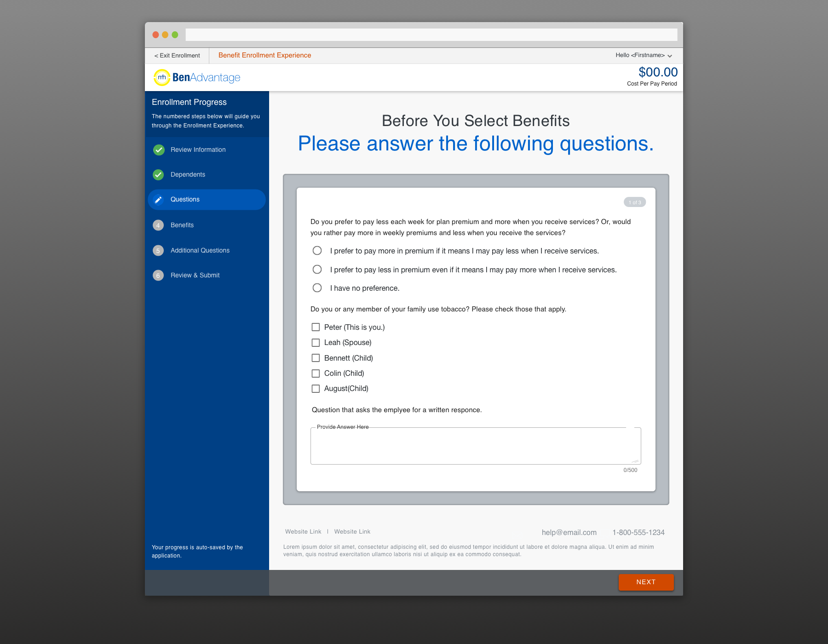Screen dimensions: 828x644
Task: Check the Bennett (Child) checkbox
Action: tap(316, 358)
